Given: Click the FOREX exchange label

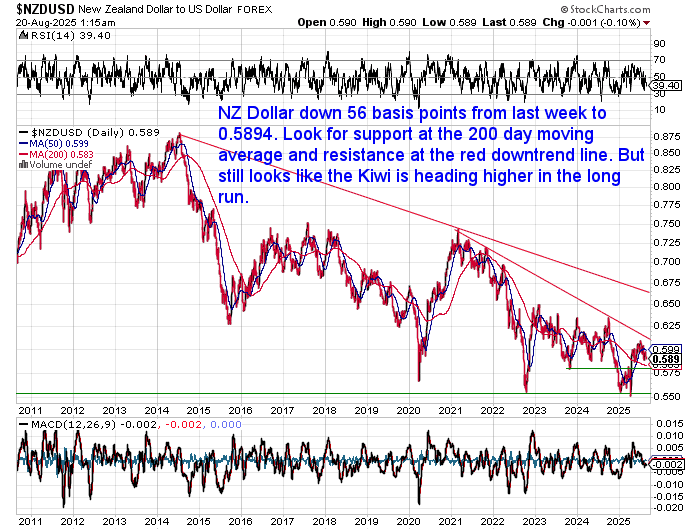Looking at the screenshot, I should [254, 10].
